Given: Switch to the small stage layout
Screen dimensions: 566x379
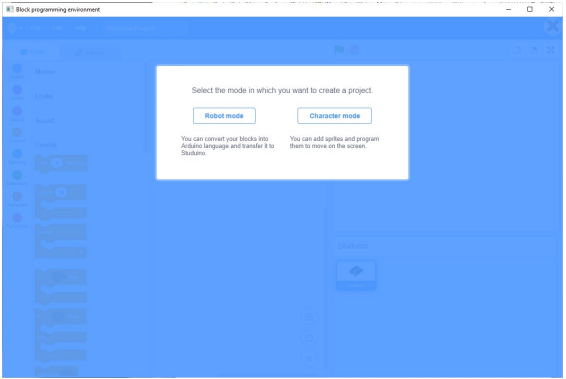Looking at the screenshot, I should [x=518, y=50].
